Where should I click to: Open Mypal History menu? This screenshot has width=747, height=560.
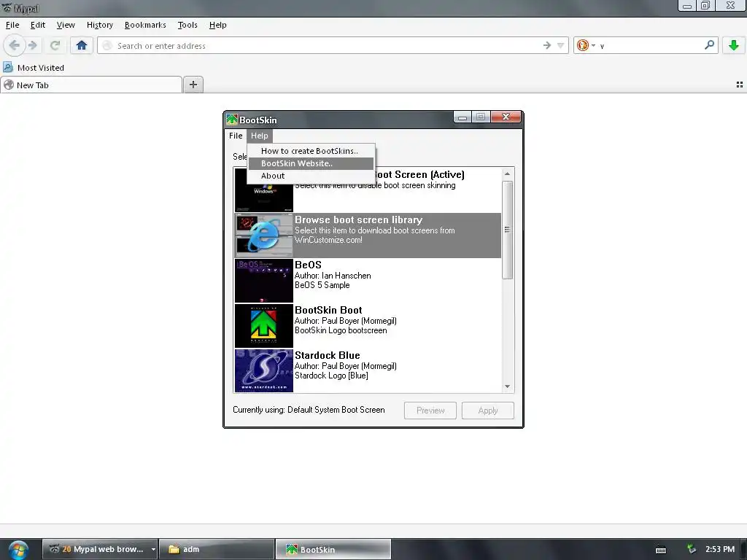tap(99, 25)
